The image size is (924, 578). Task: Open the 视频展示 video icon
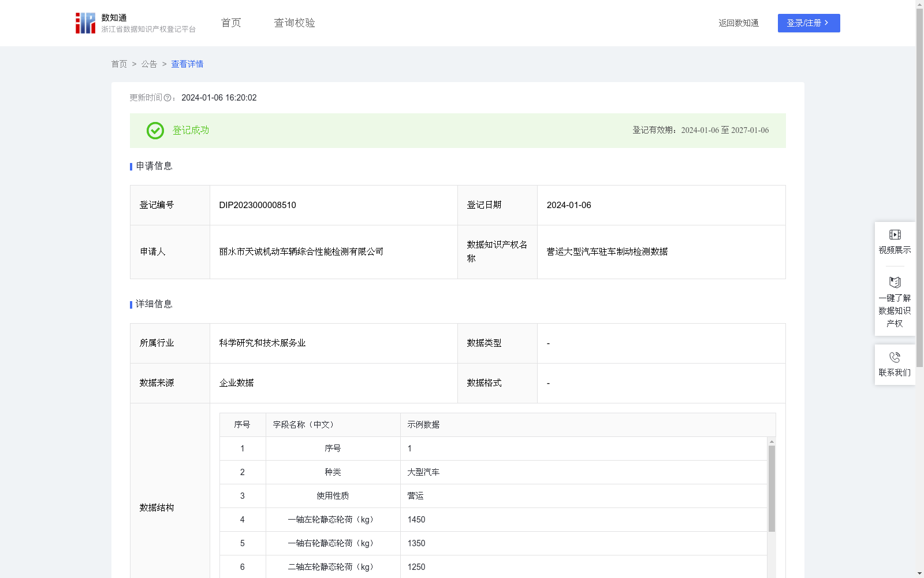coord(895,235)
